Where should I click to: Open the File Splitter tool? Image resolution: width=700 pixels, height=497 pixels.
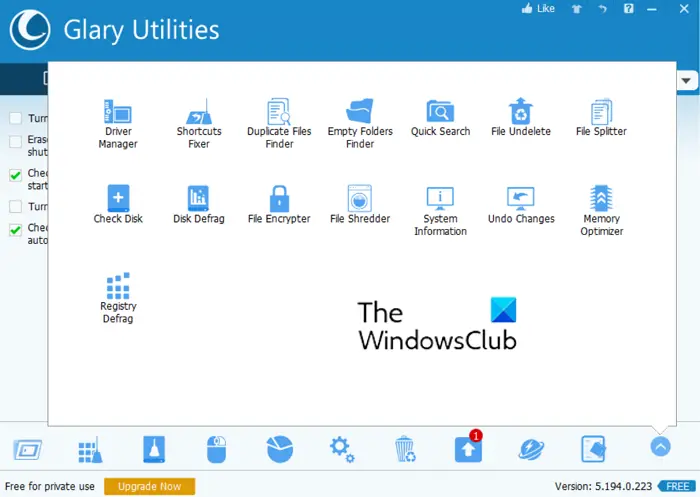click(601, 118)
